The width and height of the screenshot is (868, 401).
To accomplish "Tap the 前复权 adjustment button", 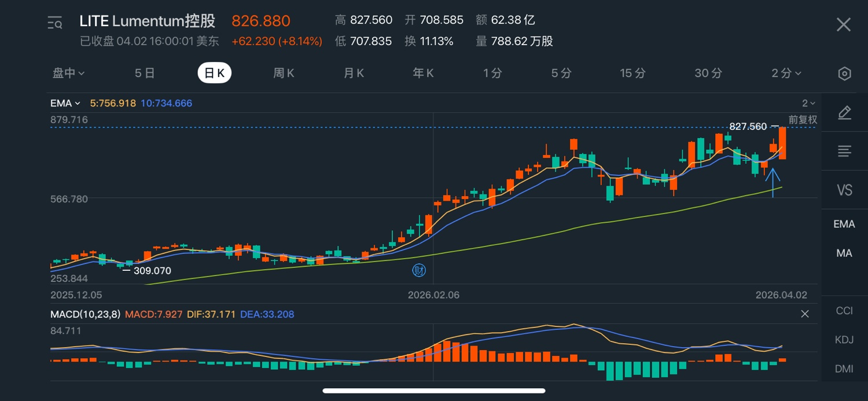I will pos(803,120).
